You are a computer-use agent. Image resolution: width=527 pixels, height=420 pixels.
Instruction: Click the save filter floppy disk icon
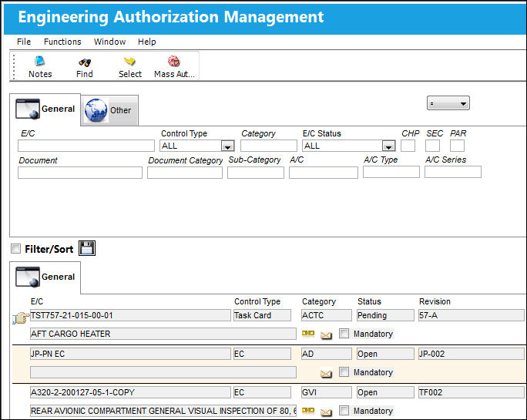click(x=87, y=248)
